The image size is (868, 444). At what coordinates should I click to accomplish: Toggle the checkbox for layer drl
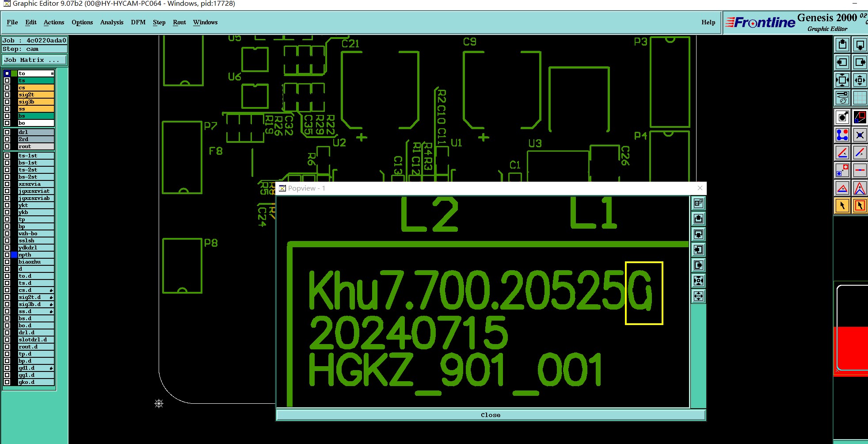click(7, 132)
